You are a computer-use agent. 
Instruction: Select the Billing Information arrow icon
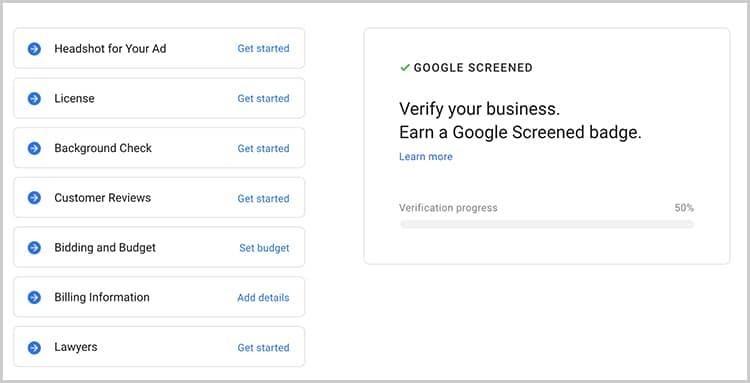point(34,297)
